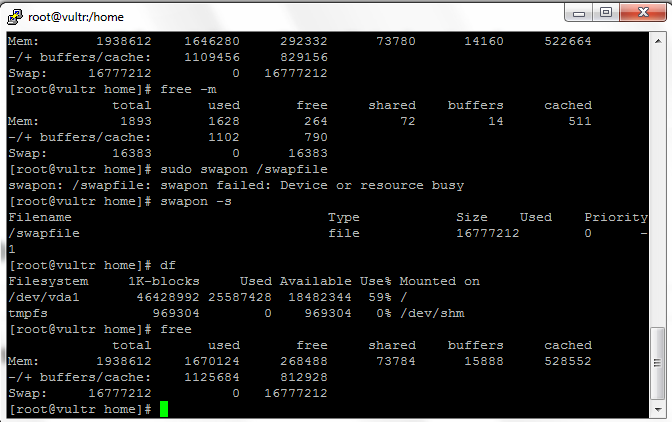
Task: Click the 'free -m' command text
Action: point(188,90)
